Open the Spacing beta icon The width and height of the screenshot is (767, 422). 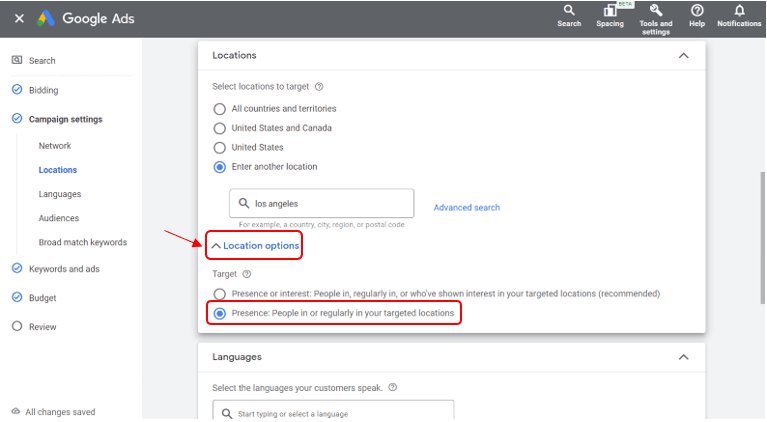tap(609, 11)
